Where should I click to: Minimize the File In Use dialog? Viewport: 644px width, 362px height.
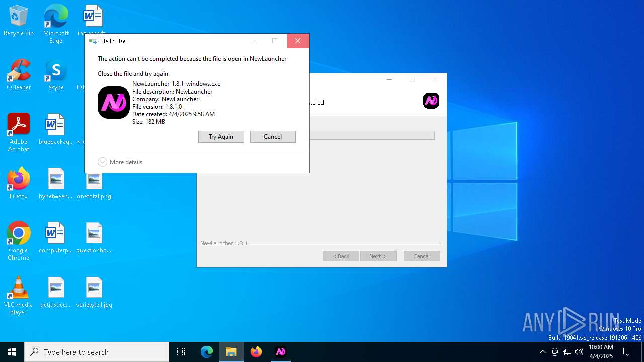pos(252,41)
